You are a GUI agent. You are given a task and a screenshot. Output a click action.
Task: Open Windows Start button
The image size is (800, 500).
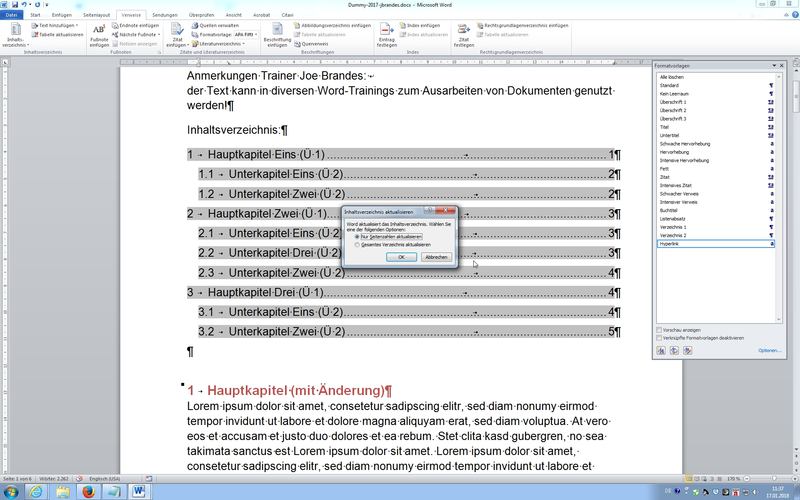coord(10,492)
